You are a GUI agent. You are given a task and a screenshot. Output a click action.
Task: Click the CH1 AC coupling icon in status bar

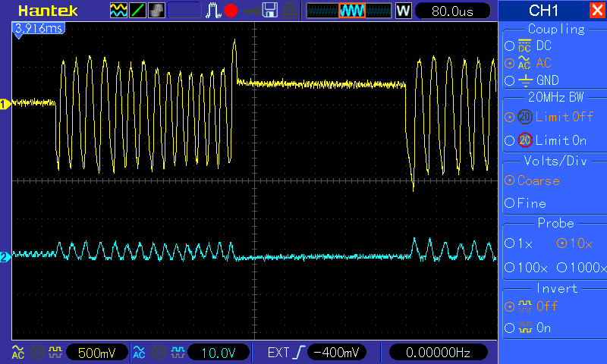[x=17, y=353]
